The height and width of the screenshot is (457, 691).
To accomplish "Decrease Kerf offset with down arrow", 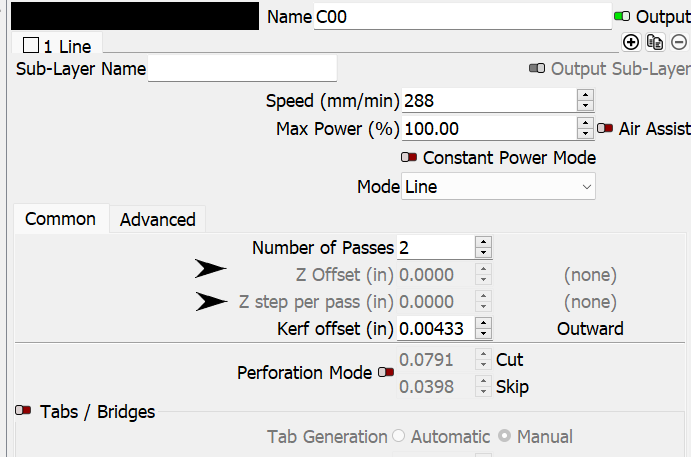I will click(483, 334).
